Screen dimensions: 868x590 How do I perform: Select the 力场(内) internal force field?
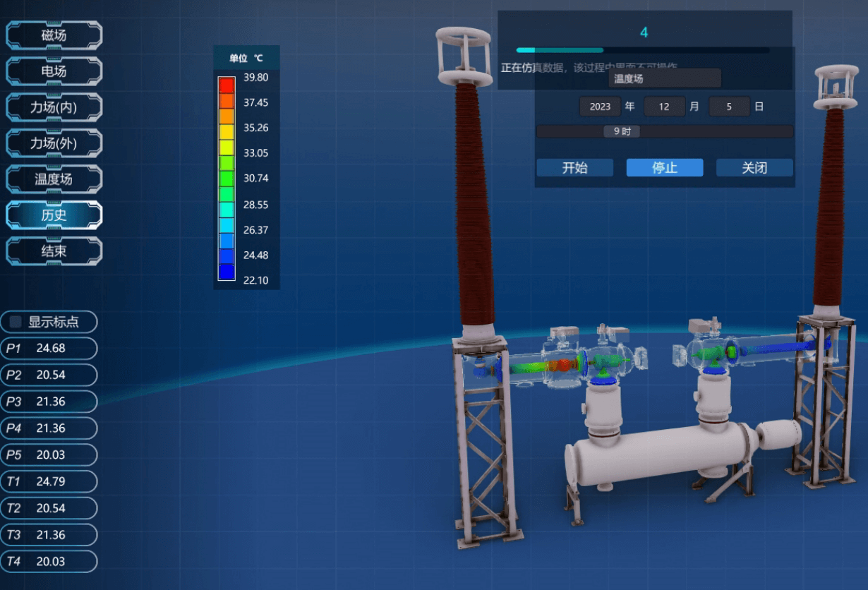tap(54, 107)
